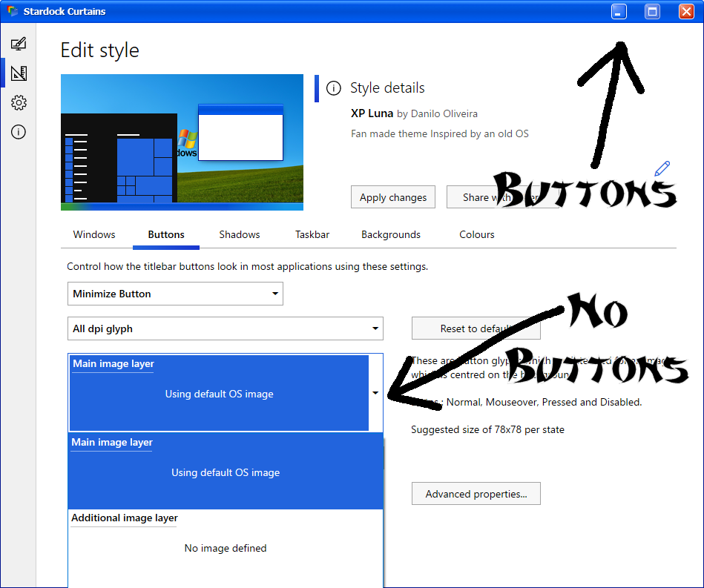Open the styles page monitor-brush sidebar icon
704x588 pixels.
(19, 44)
